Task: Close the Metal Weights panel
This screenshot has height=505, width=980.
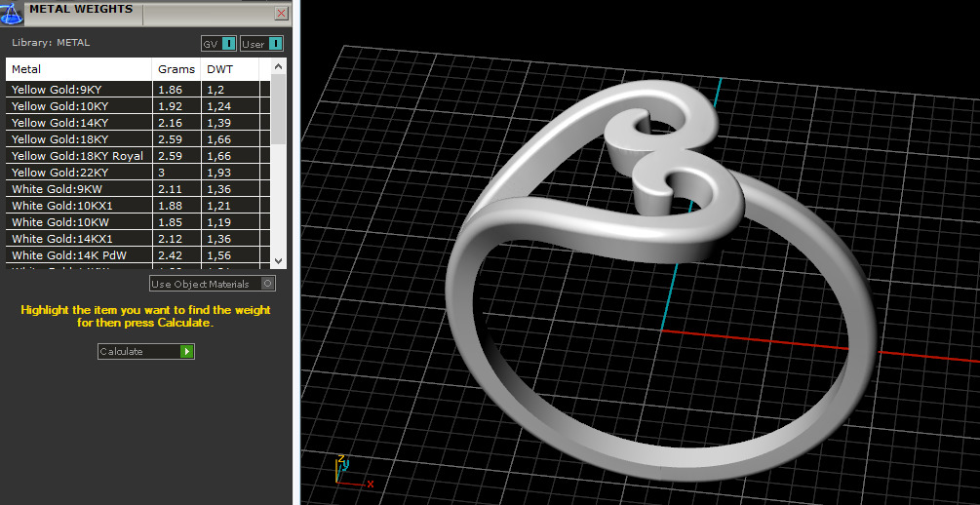Action: (x=281, y=13)
